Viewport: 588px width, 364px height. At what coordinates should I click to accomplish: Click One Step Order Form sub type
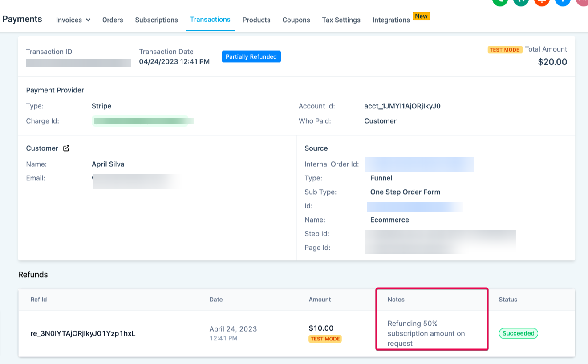(405, 192)
